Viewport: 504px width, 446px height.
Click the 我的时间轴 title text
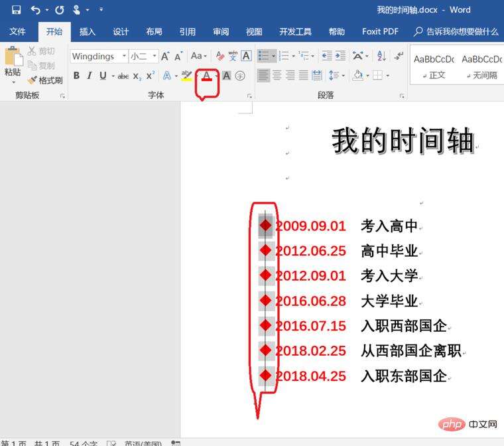pos(403,141)
